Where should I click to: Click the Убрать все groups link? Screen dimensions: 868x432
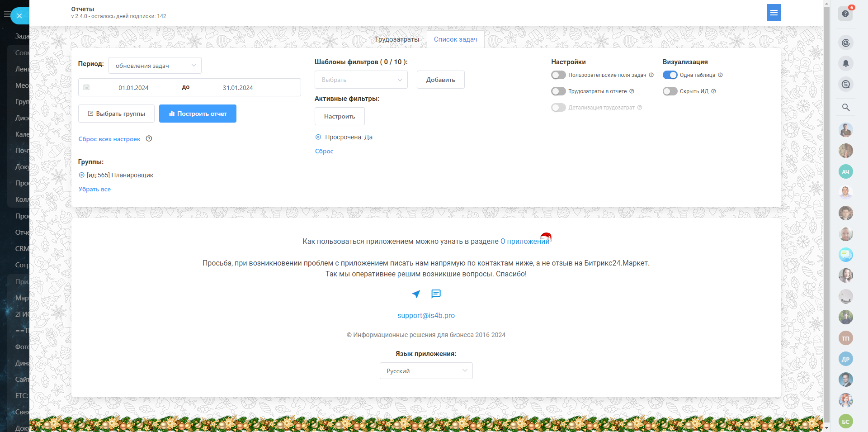94,189
